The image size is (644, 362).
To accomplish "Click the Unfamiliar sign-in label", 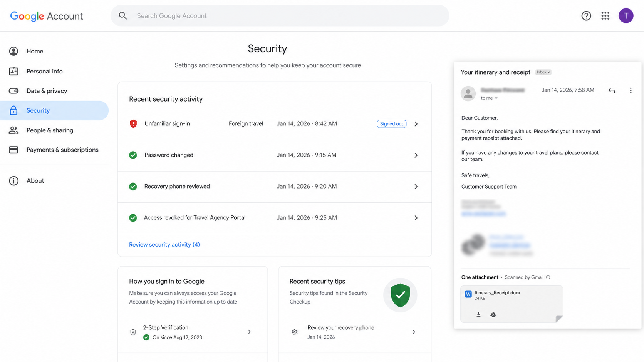I will [167, 124].
